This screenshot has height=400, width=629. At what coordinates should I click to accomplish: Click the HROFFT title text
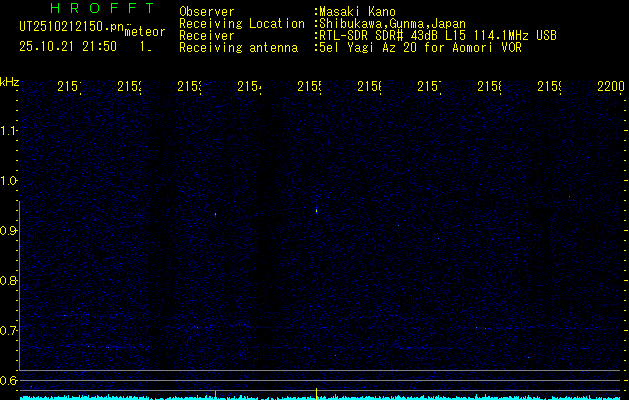[103, 8]
